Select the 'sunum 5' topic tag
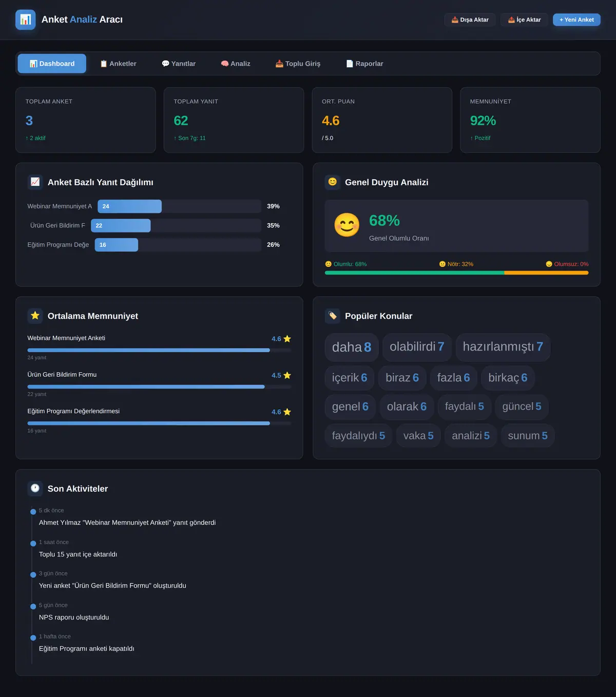This screenshot has width=616, height=697. [528, 436]
